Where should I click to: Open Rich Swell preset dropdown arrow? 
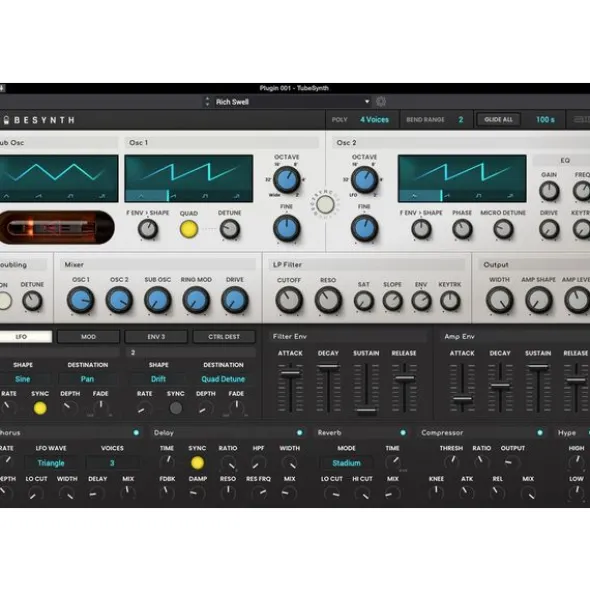click(x=367, y=102)
